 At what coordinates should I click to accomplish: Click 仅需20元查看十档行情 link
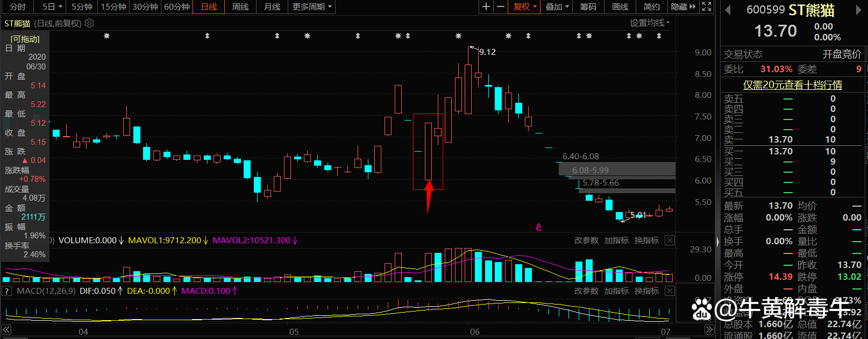[x=792, y=85]
